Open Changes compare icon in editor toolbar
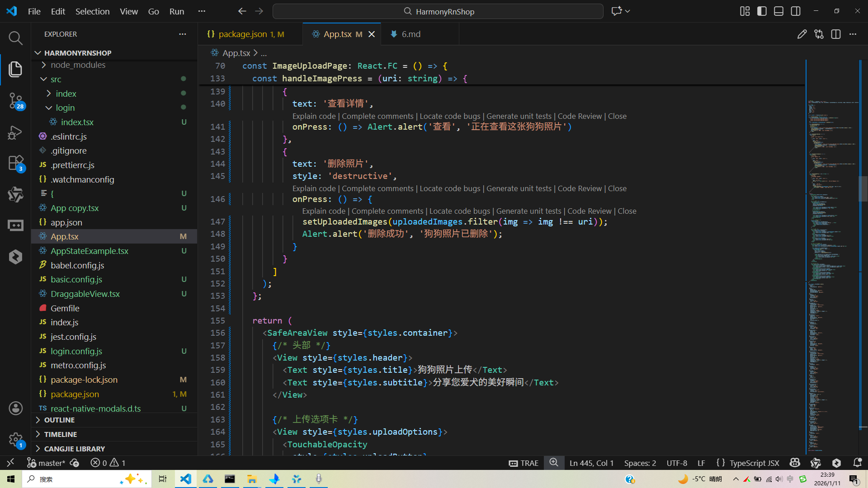The image size is (868, 488). point(819,34)
